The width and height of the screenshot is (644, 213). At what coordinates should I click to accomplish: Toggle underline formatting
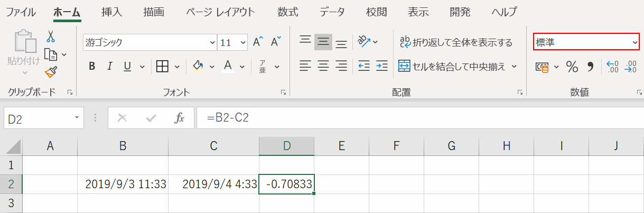(127, 67)
